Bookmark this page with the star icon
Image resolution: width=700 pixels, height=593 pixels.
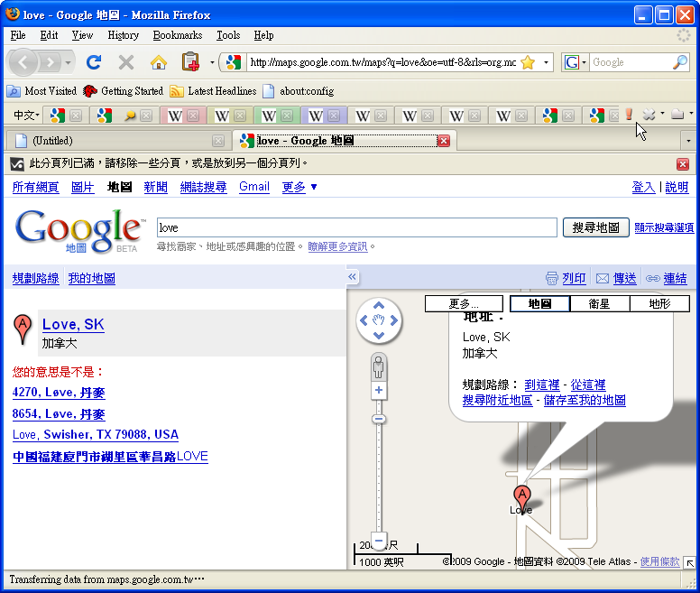coord(528,62)
